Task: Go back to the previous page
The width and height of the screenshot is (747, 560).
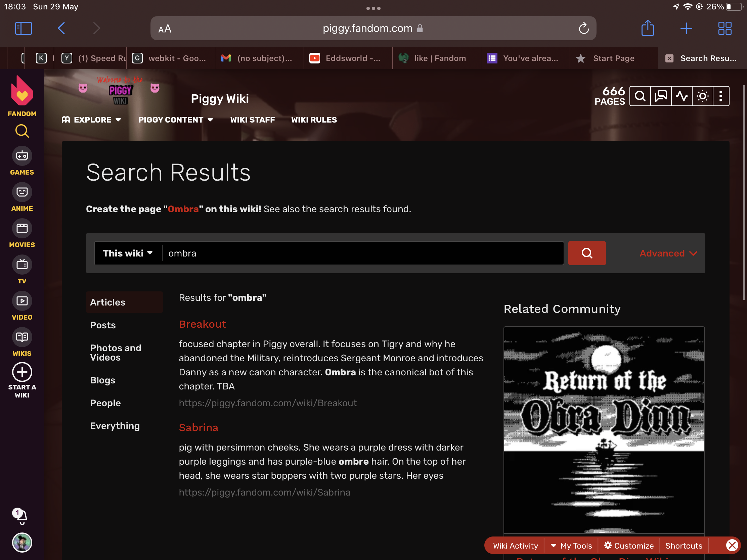Action: [61, 28]
